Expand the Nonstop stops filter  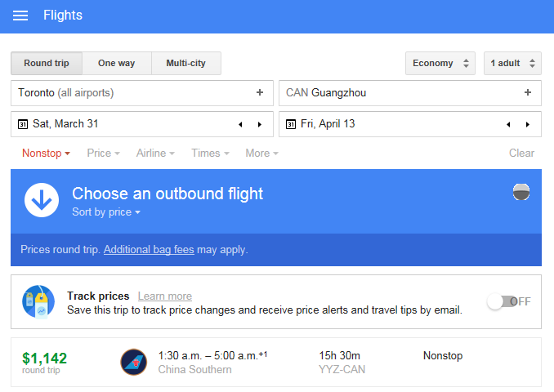coord(46,154)
